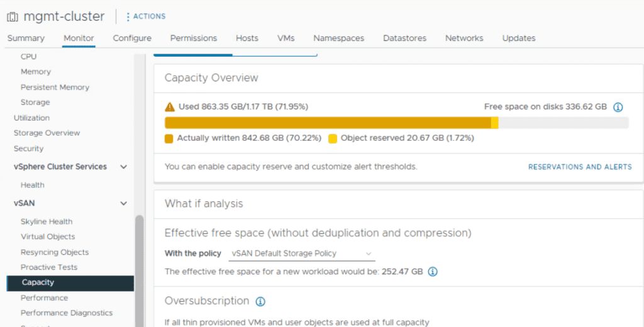Click the Actually written color swatch
The width and height of the screenshot is (644, 327).
pos(169,138)
